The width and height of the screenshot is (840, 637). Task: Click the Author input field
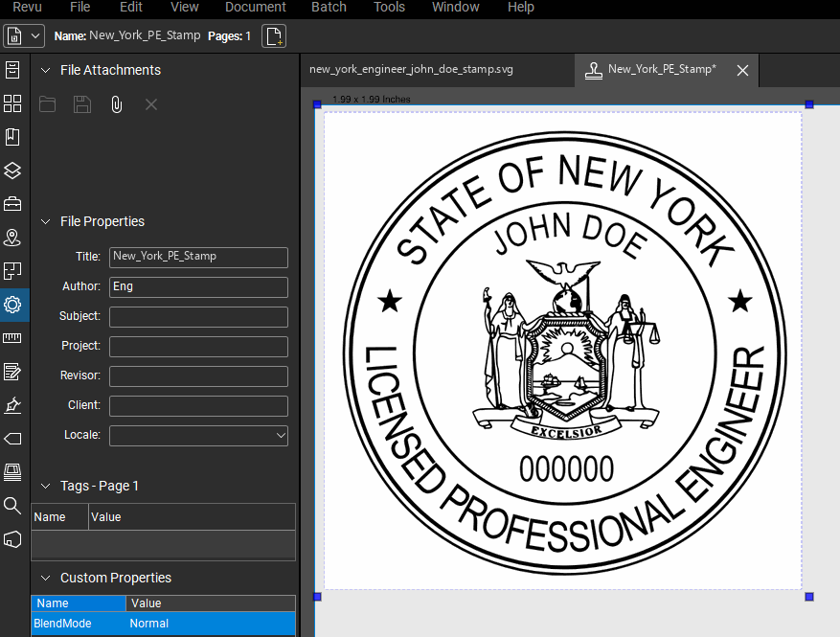click(x=199, y=287)
